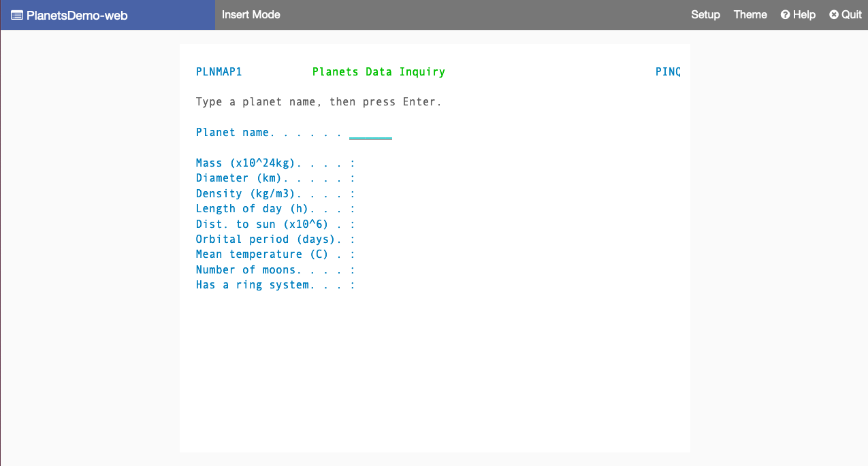Open the Setup menu
Viewport: 868px width, 466px height.
[705, 14]
